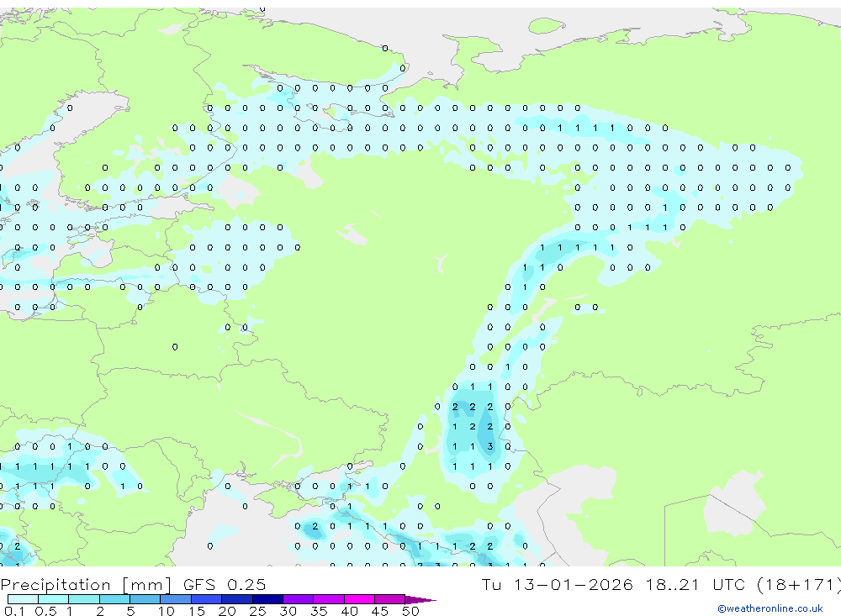
Task: Pick the 40–45 mm magenta legend swatch
Action: (x=359, y=599)
